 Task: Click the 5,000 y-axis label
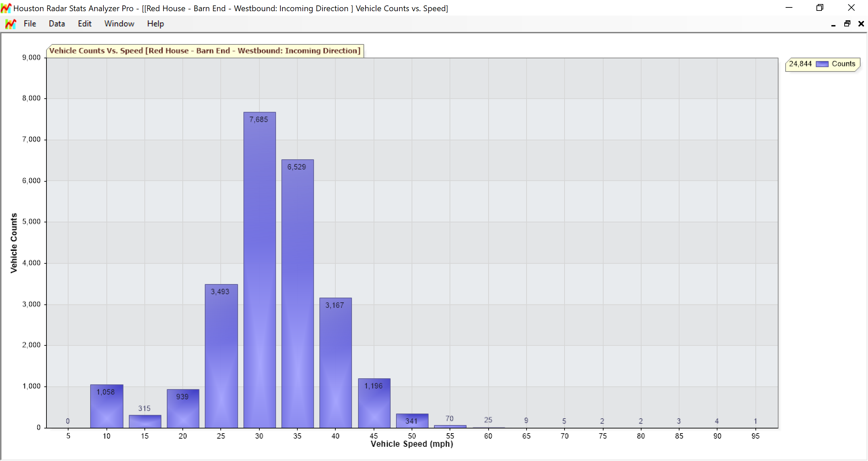click(x=32, y=222)
